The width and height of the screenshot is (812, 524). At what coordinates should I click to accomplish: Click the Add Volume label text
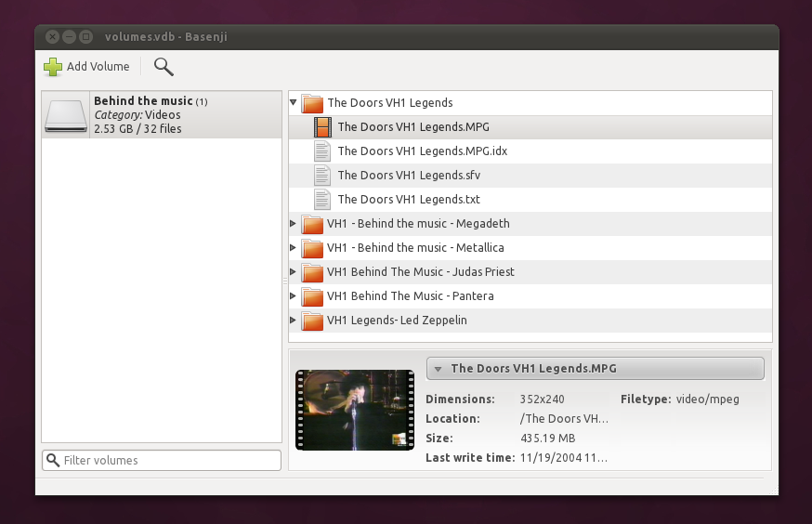click(x=98, y=66)
